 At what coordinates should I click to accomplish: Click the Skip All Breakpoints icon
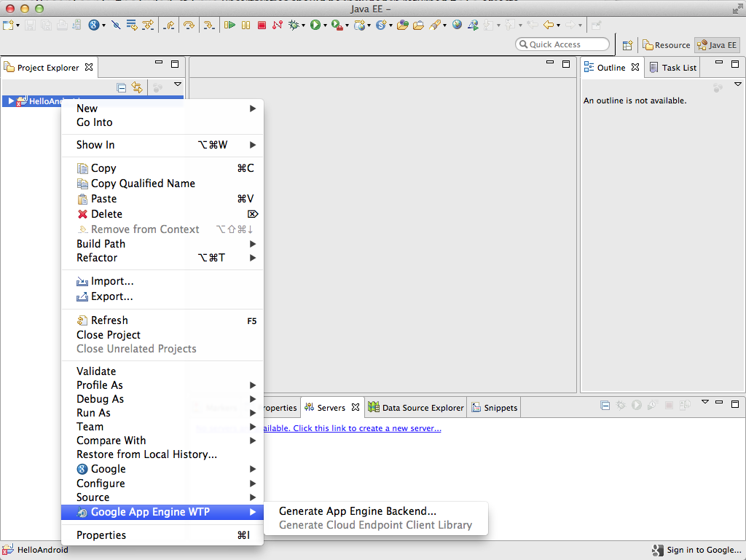coord(116,25)
